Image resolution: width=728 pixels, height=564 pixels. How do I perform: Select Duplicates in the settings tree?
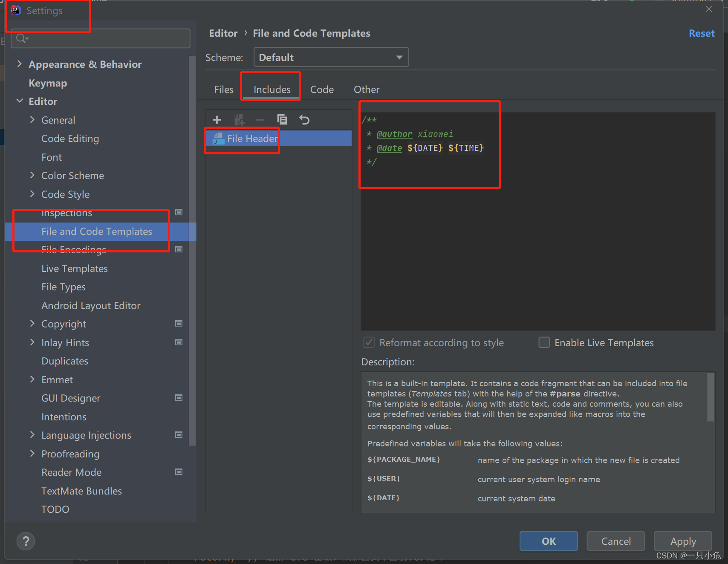tap(65, 361)
